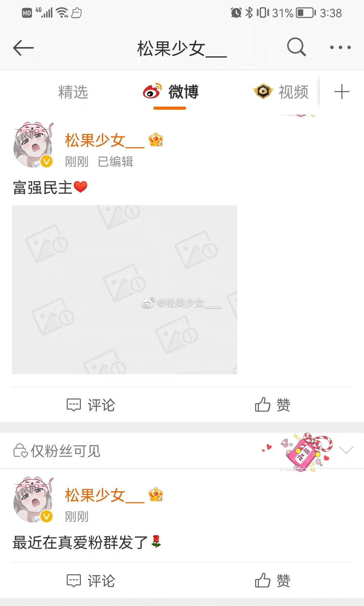
Task: Open 松果少女__ username on first post
Action: coord(105,140)
